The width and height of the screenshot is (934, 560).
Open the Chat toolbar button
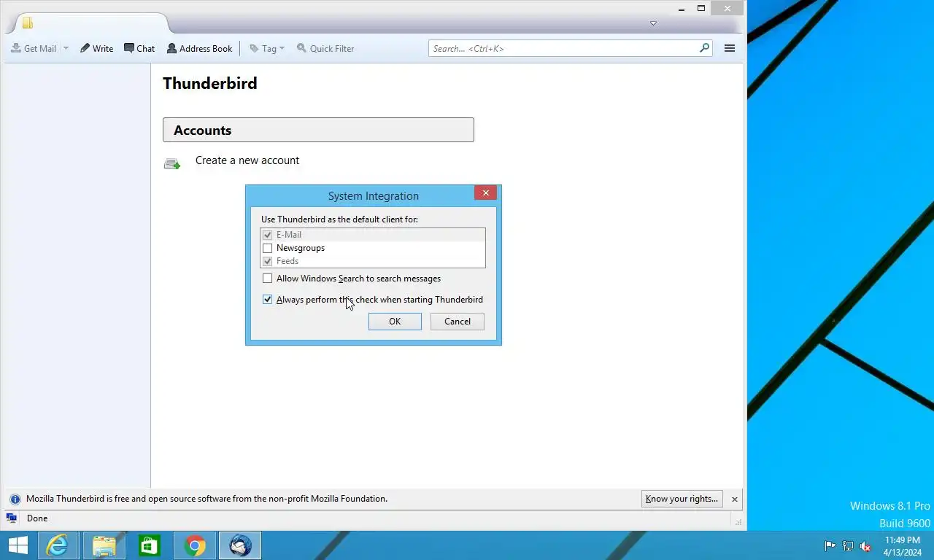point(139,48)
